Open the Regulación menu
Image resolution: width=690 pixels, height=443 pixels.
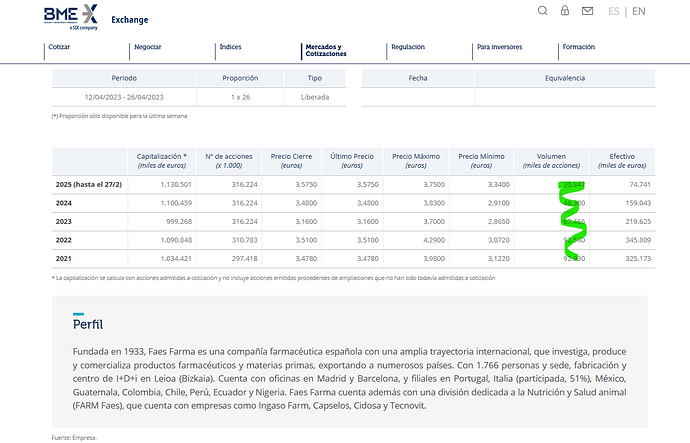click(408, 47)
